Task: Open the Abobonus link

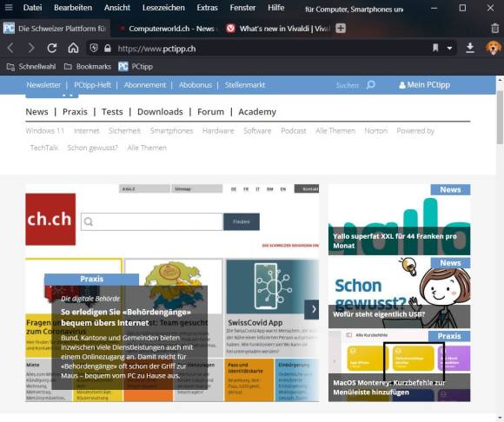Action: coord(196,85)
